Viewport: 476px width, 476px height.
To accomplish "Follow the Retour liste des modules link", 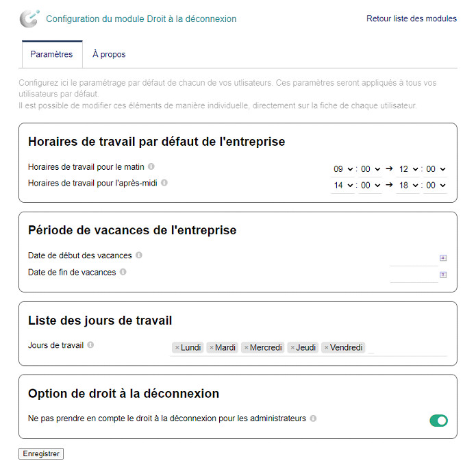I will point(412,18).
